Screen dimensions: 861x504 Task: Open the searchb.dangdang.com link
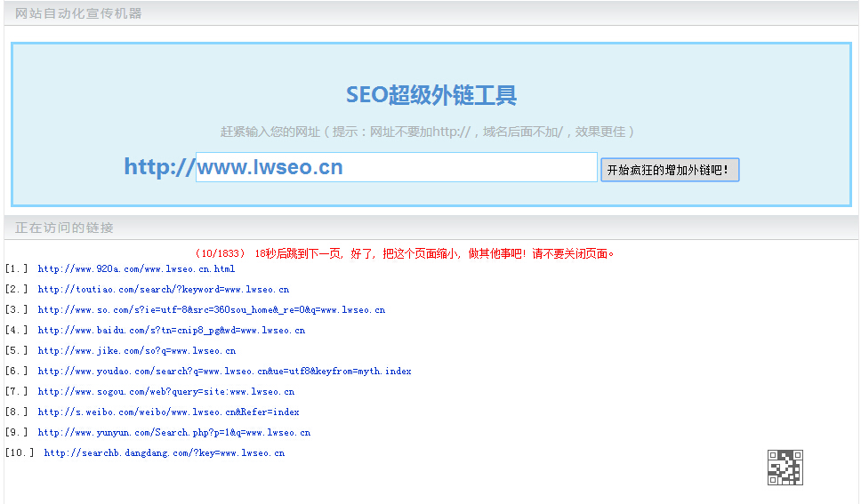(165, 453)
